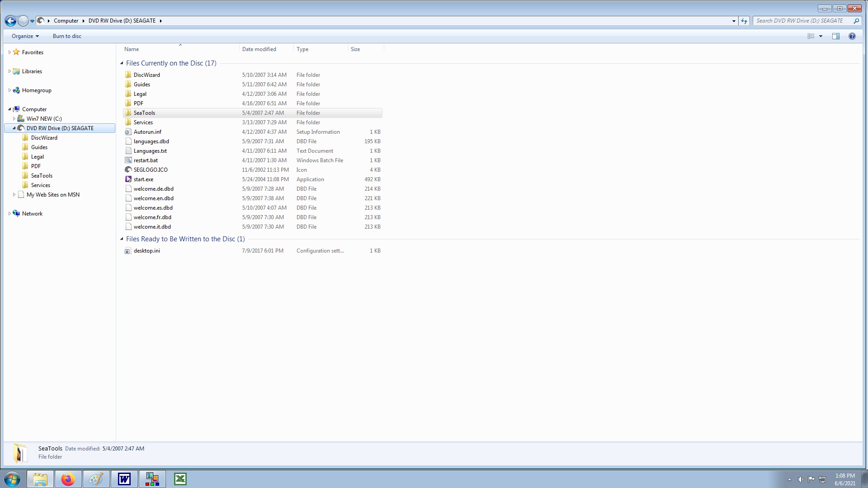Select the SeaTools folder in navigation tree
The width and height of the screenshot is (868, 488).
pos(42,176)
